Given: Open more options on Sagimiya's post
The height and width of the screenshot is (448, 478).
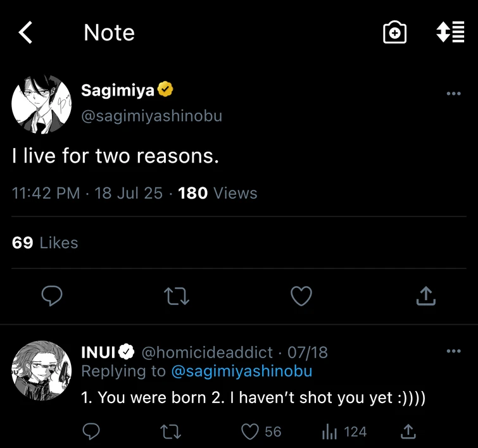Looking at the screenshot, I should pos(453,94).
